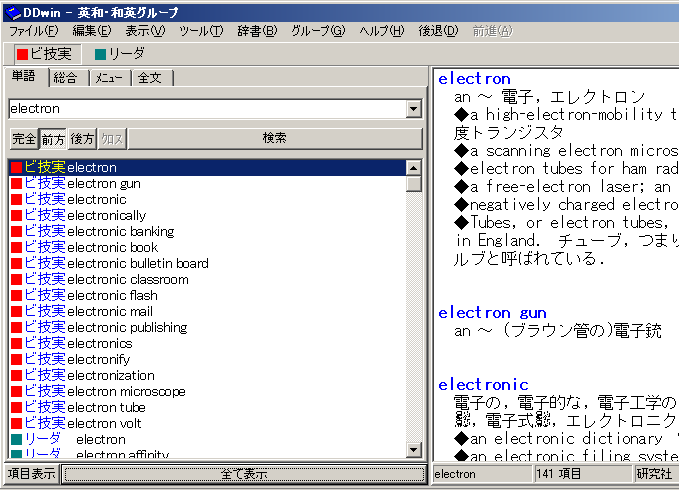Select electron tube entry
This screenshot has height=491, width=679.
(207, 408)
